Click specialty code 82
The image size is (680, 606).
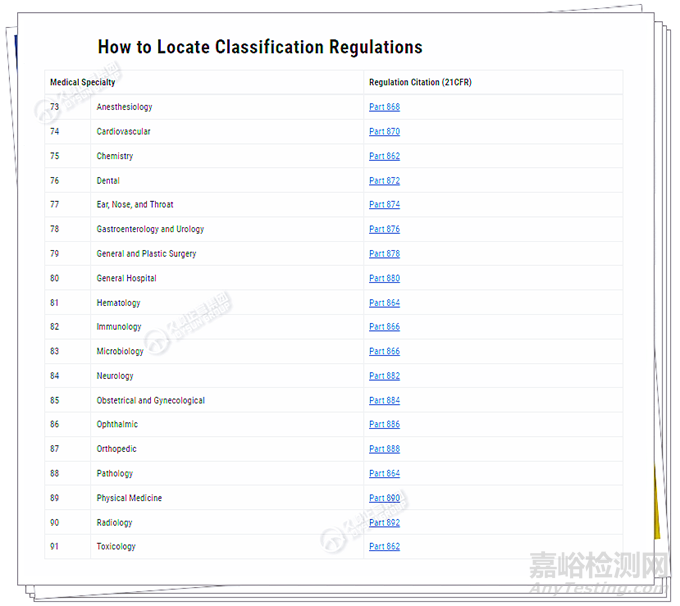click(x=55, y=327)
